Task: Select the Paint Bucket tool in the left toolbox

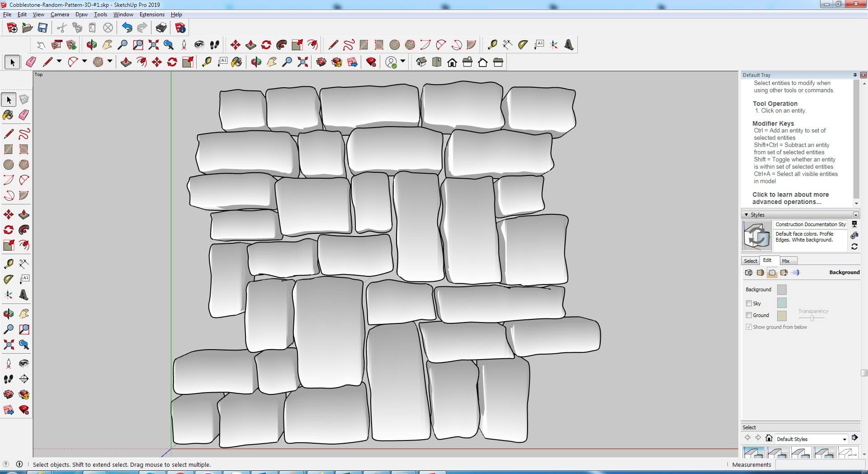Action: (8, 115)
